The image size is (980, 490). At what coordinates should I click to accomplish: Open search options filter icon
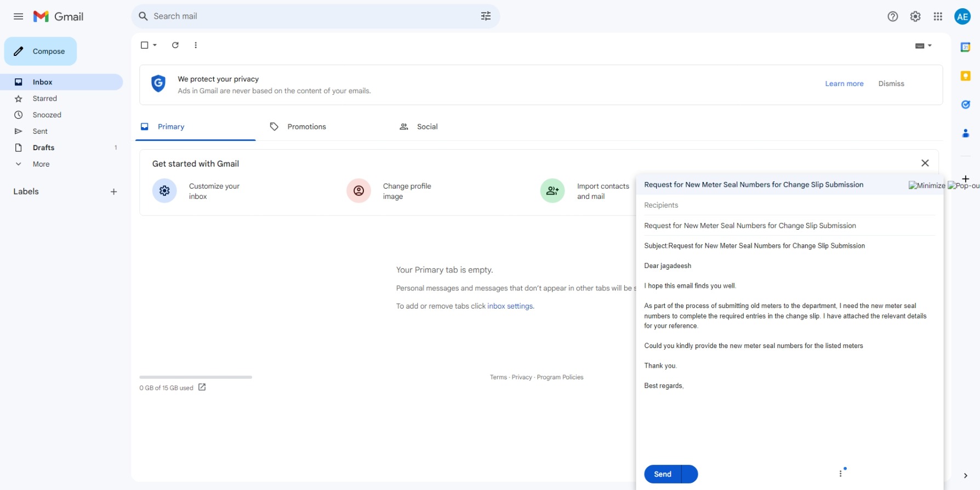[x=486, y=16]
